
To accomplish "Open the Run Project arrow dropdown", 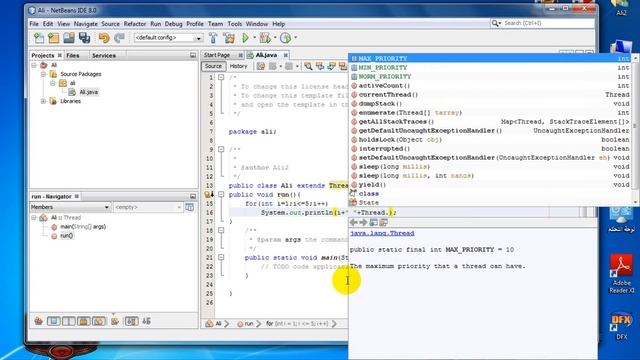I will click(x=254, y=38).
